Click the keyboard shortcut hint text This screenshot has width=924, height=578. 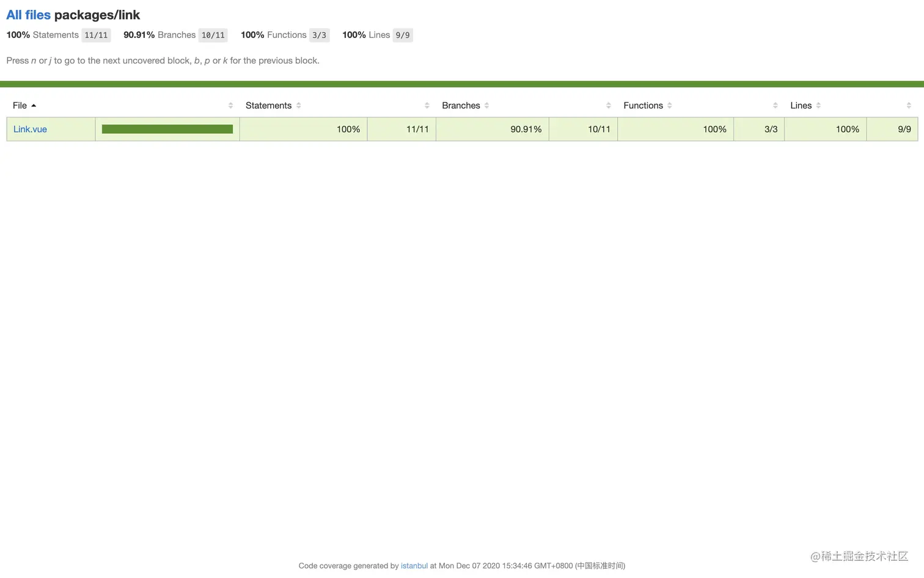tap(163, 61)
